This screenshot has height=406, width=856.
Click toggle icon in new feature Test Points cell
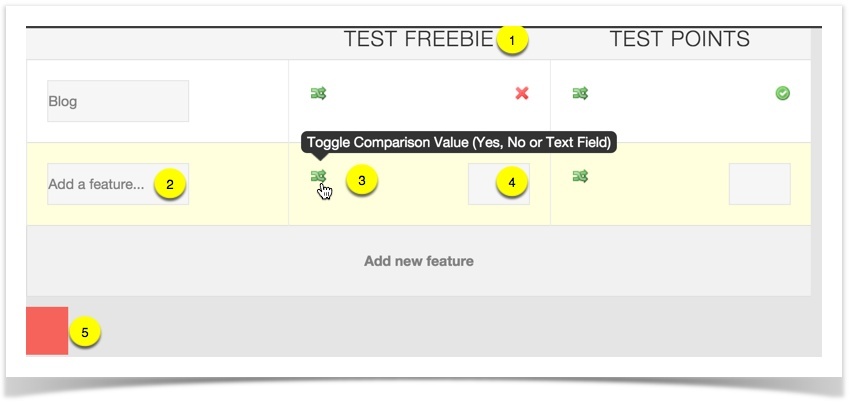580,176
